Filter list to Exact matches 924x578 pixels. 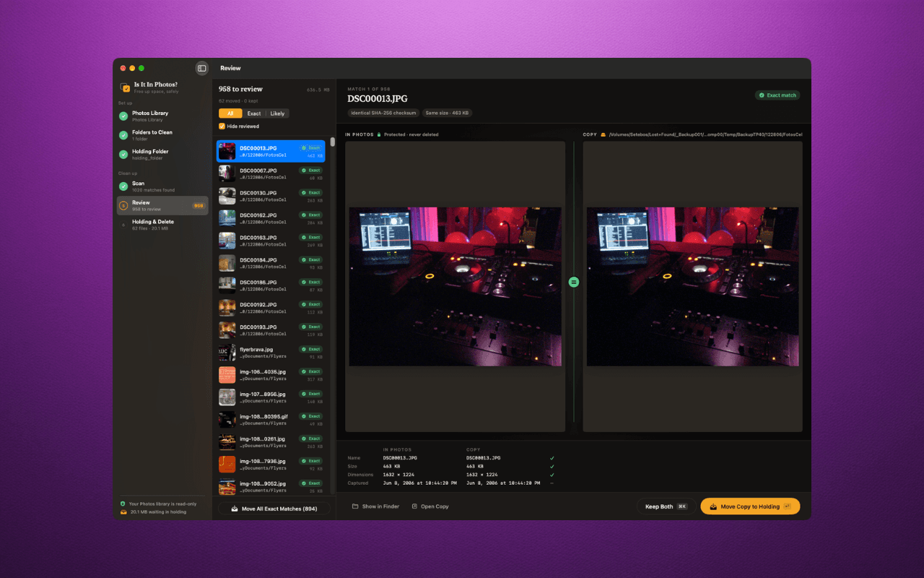254,113
